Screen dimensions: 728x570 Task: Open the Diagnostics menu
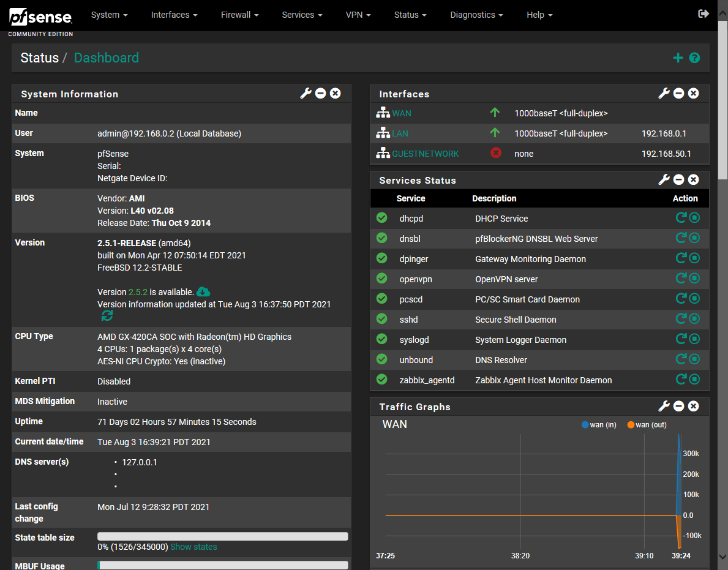[x=476, y=15]
